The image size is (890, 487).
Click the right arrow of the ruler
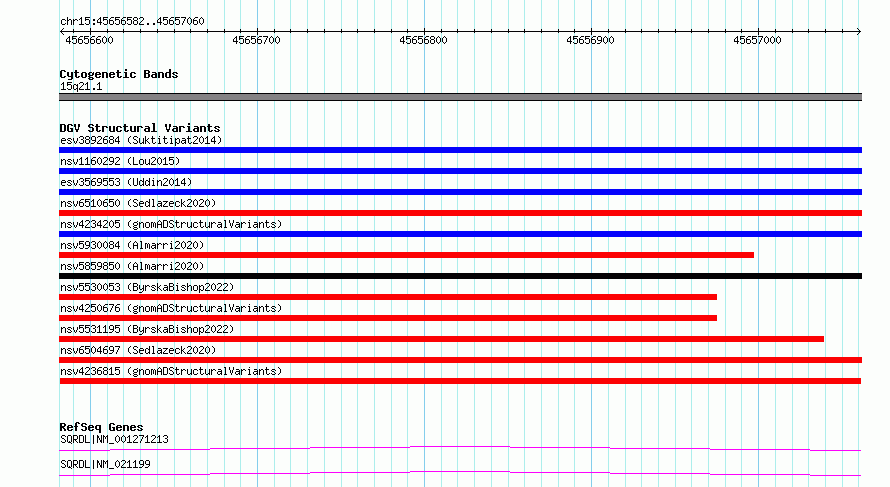point(859,32)
